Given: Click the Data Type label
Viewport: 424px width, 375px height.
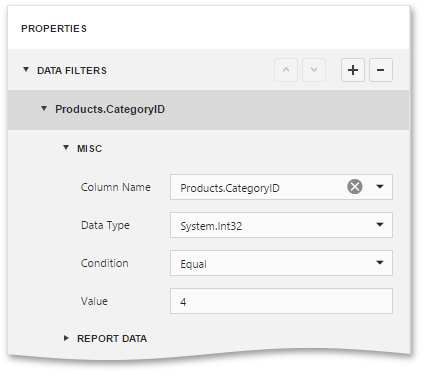Looking at the screenshot, I should tap(105, 225).
